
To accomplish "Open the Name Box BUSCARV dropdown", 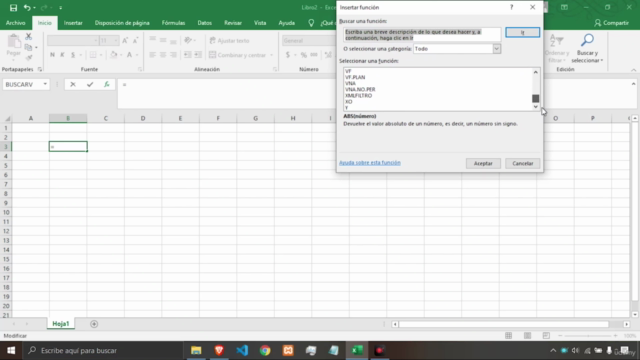I will click(45, 84).
